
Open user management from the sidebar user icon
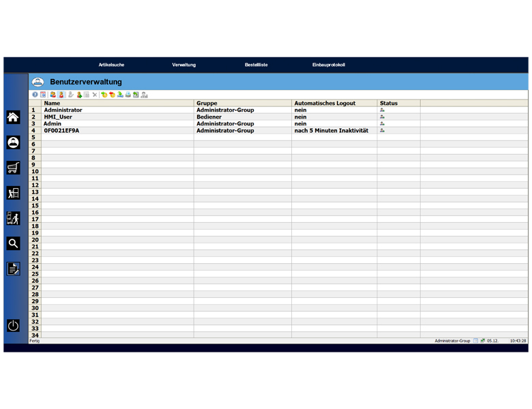tap(13, 142)
